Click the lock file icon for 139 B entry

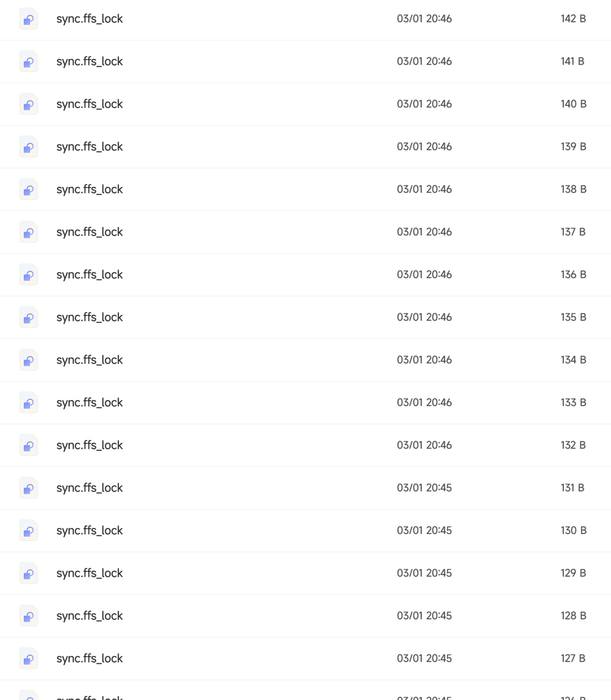pyautogui.click(x=29, y=147)
